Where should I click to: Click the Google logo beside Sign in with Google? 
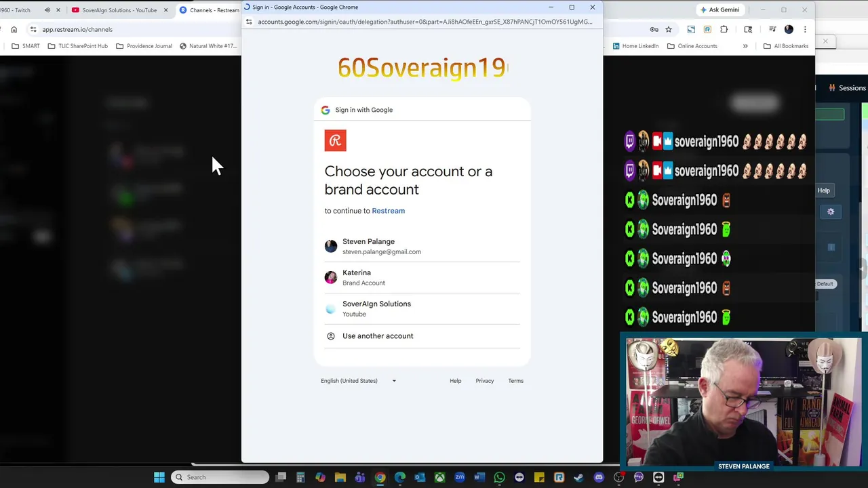click(325, 110)
